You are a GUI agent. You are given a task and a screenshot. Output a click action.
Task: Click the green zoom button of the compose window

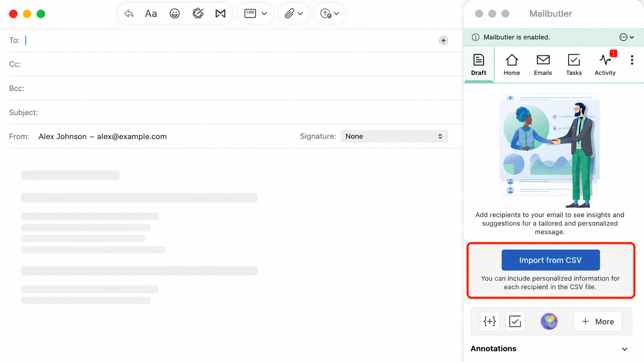click(41, 14)
